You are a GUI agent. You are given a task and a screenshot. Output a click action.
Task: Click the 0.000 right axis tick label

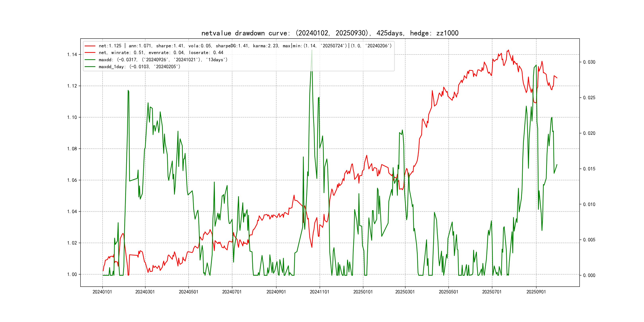pyautogui.click(x=589, y=275)
